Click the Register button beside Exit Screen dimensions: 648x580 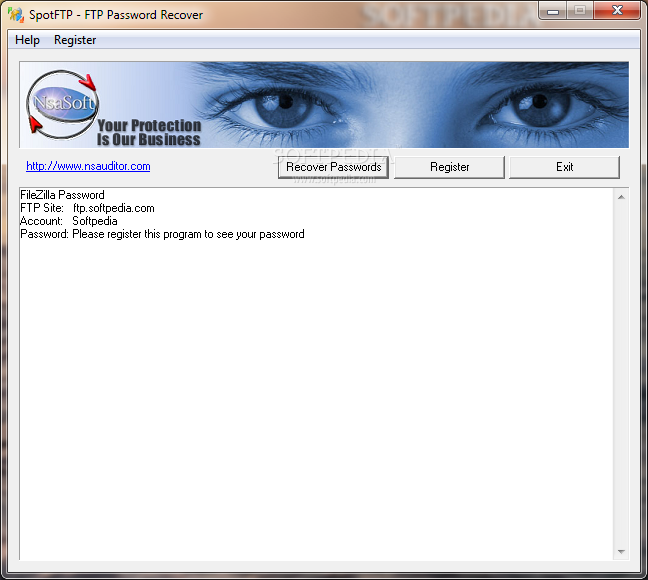(x=450, y=167)
